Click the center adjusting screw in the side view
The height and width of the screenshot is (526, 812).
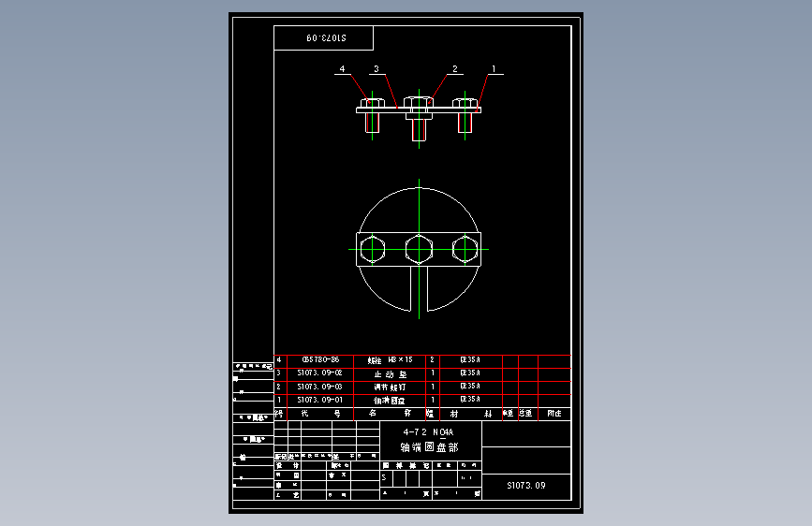(419, 119)
